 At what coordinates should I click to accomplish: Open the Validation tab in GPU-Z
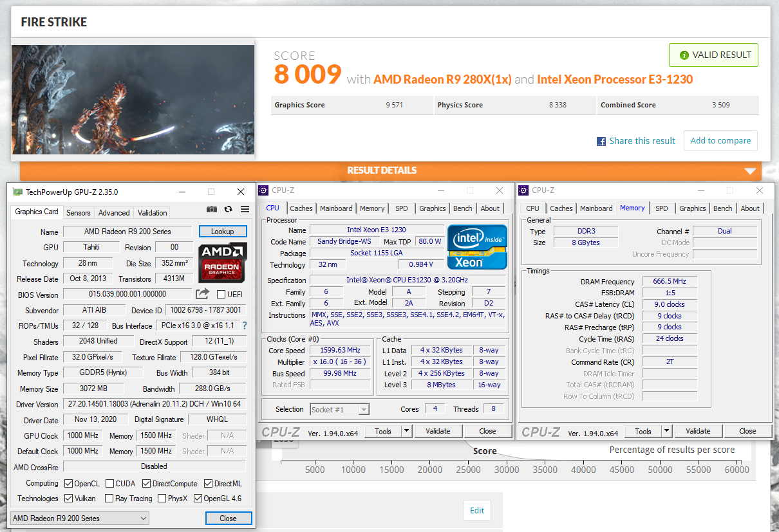(153, 213)
